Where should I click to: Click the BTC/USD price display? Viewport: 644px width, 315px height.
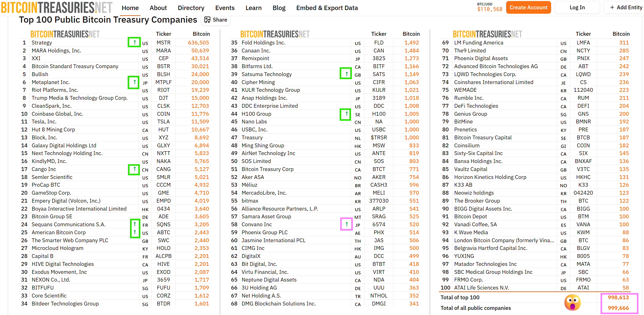[489, 7]
